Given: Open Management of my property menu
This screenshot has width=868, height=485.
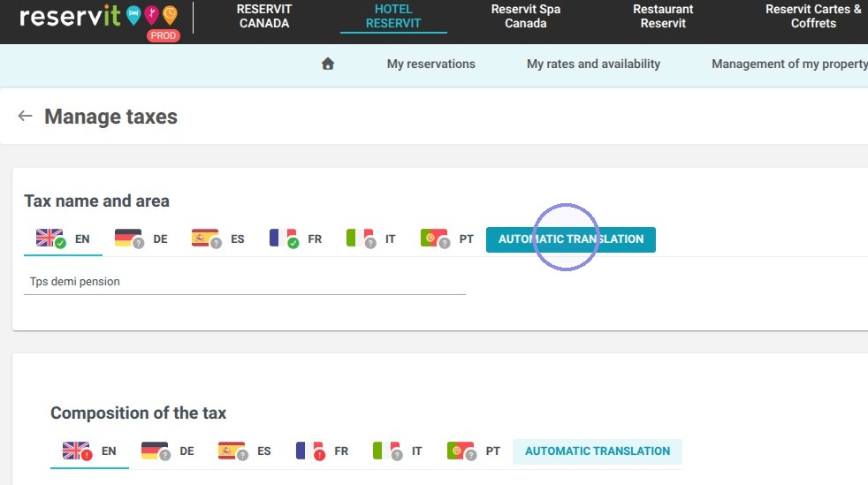Looking at the screenshot, I should [x=789, y=64].
